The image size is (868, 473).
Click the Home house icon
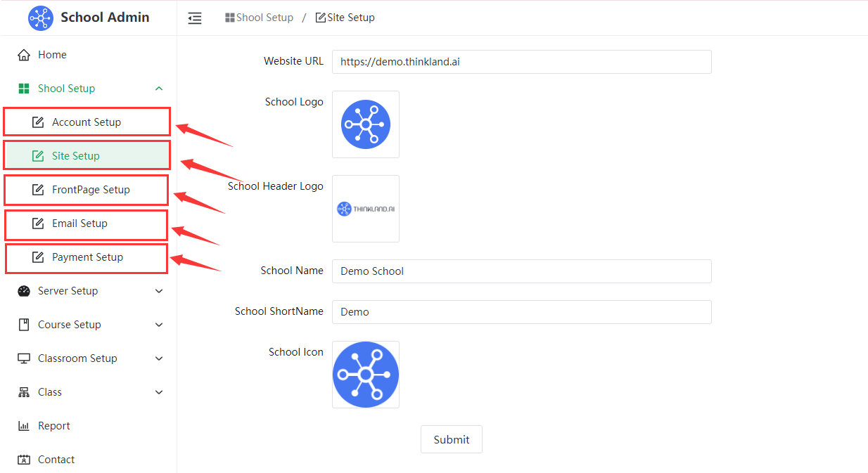pos(24,55)
